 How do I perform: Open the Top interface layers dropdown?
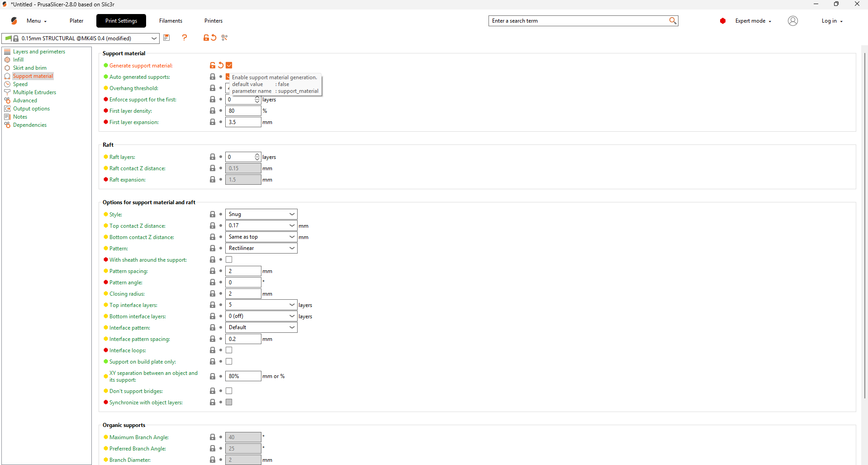click(261, 305)
